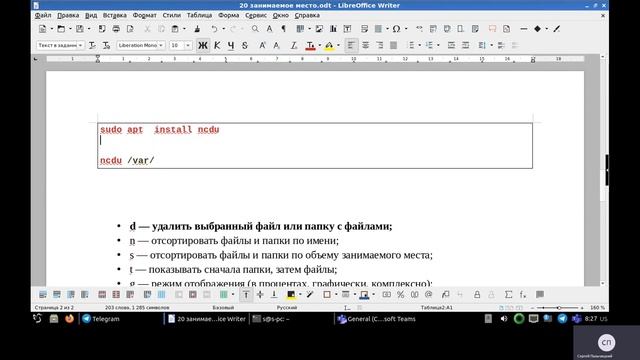The image size is (640, 360).
Task: Open the font size dropdown
Action: (x=188, y=45)
